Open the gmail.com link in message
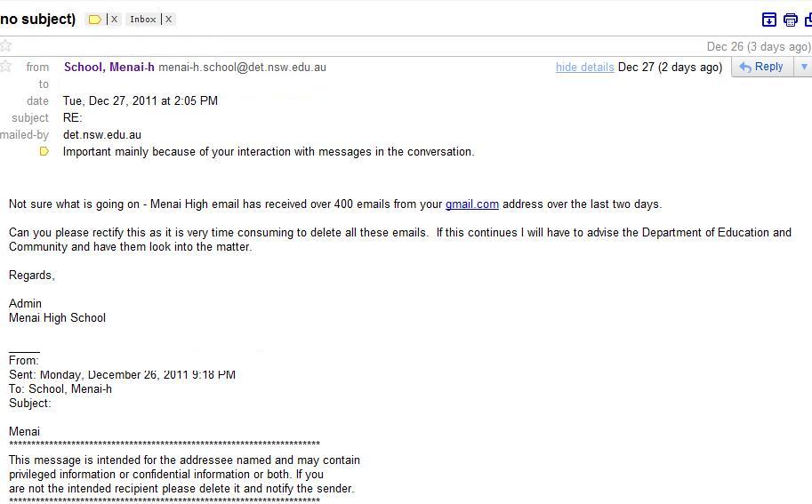The width and height of the screenshot is (812, 504). click(471, 204)
